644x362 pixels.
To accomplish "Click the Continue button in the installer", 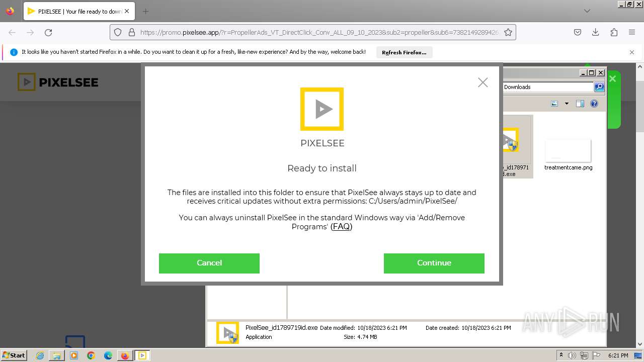I will tap(434, 263).
